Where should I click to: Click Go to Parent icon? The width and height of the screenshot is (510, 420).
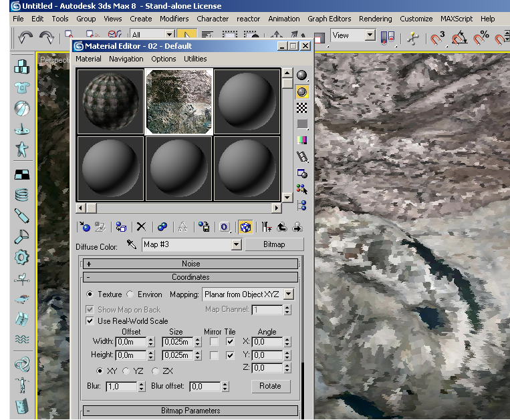tap(281, 227)
